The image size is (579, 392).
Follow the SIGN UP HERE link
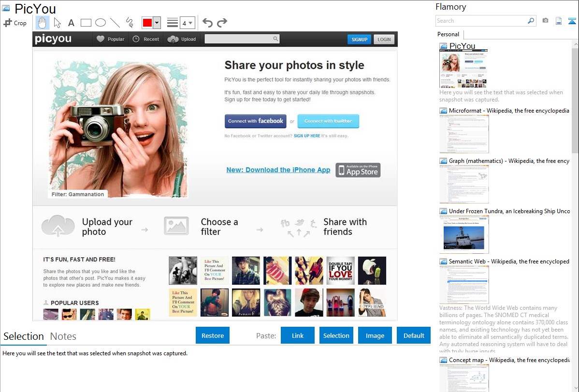point(307,136)
